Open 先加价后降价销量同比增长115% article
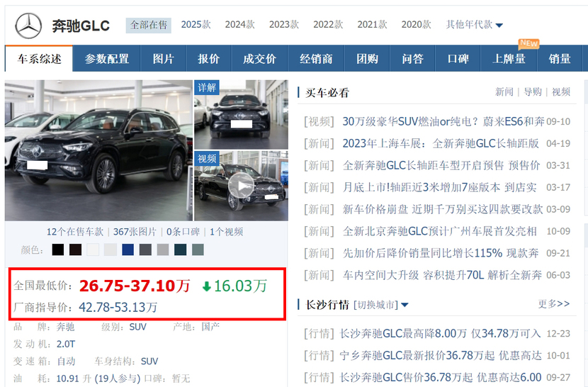The image size is (588, 387). [441, 253]
